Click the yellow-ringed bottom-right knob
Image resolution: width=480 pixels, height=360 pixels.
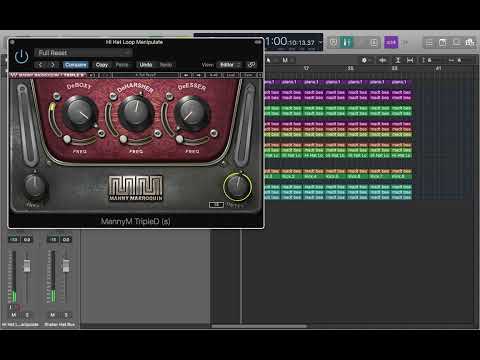click(x=238, y=186)
